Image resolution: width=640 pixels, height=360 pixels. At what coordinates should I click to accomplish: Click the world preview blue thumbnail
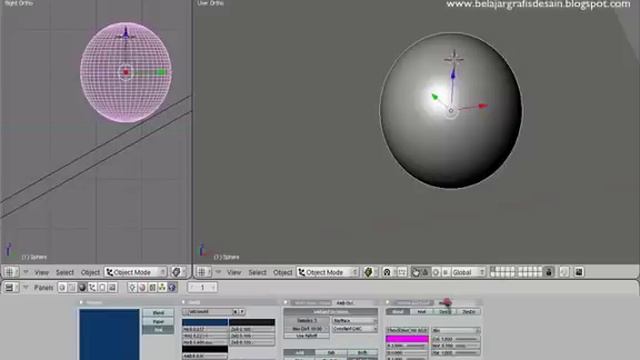pyautogui.click(x=109, y=334)
